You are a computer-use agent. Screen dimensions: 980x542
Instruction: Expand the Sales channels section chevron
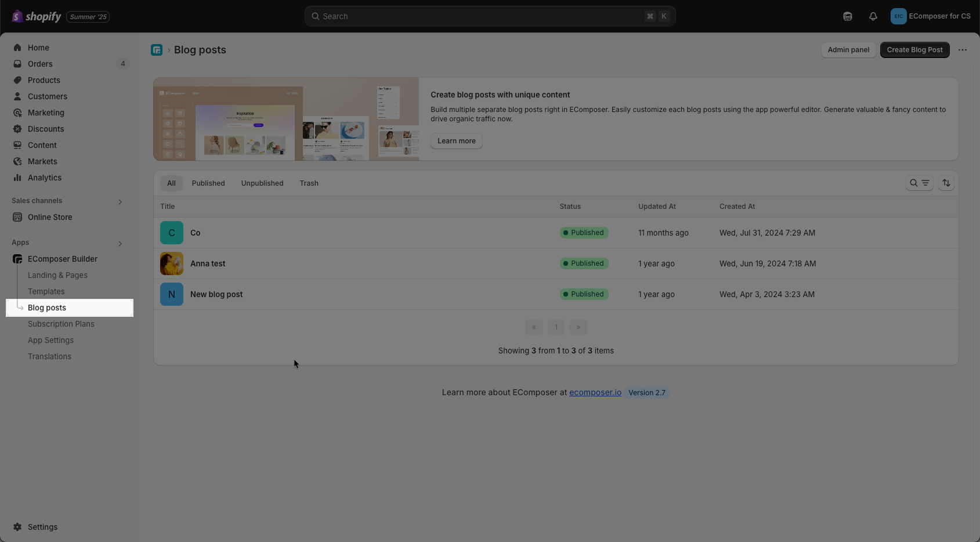point(120,201)
